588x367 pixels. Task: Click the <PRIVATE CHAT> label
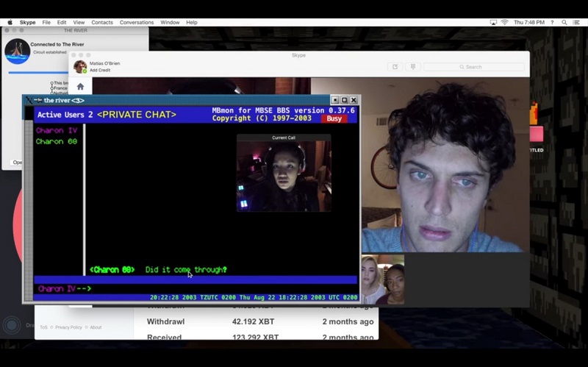click(x=137, y=115)
